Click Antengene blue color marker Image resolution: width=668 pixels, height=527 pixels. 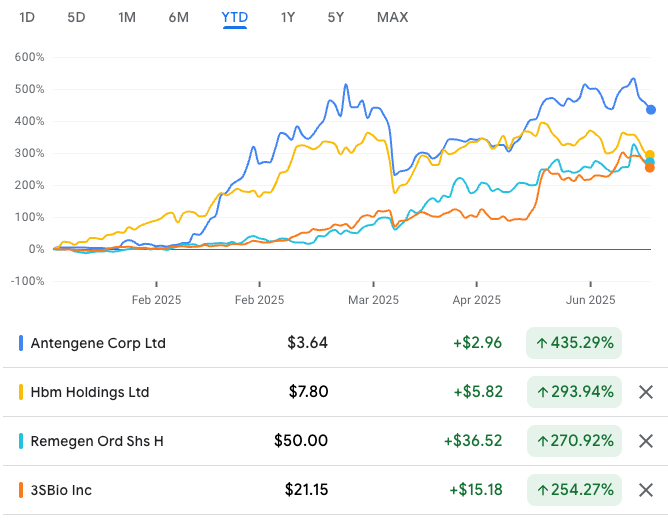coord(21,343)
